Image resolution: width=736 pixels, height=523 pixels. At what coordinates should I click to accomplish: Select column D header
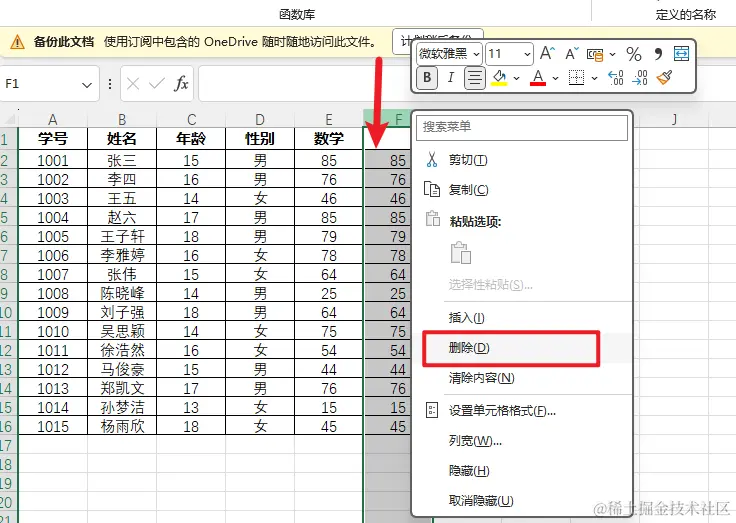[x=260, y=119]
